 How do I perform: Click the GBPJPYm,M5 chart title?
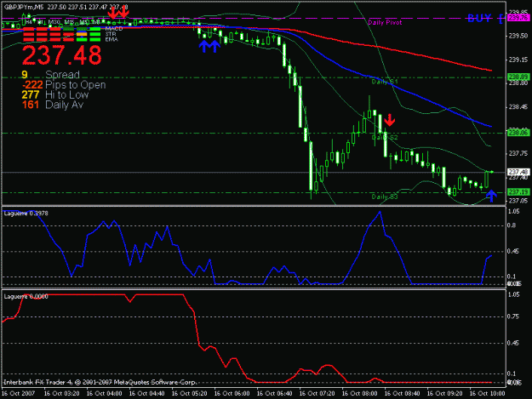pos(24,7)
